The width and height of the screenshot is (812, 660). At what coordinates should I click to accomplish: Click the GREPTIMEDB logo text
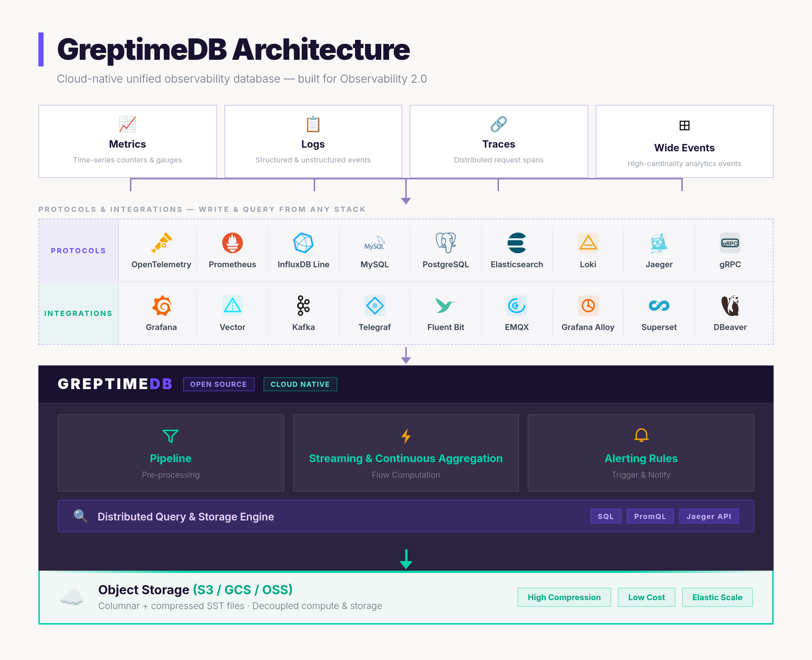click(115, 384)
